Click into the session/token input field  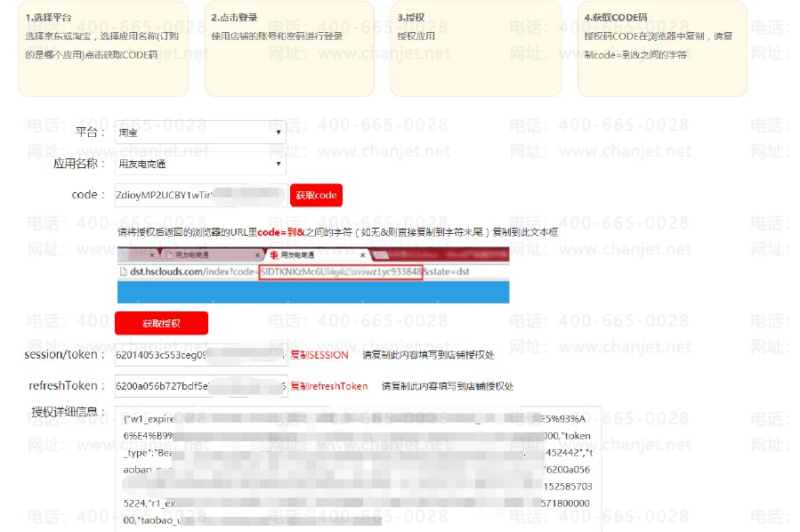[x=201, y=355]
